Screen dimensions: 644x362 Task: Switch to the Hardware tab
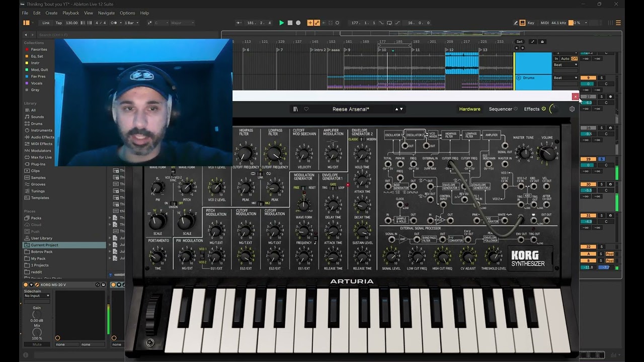(469, 109)
